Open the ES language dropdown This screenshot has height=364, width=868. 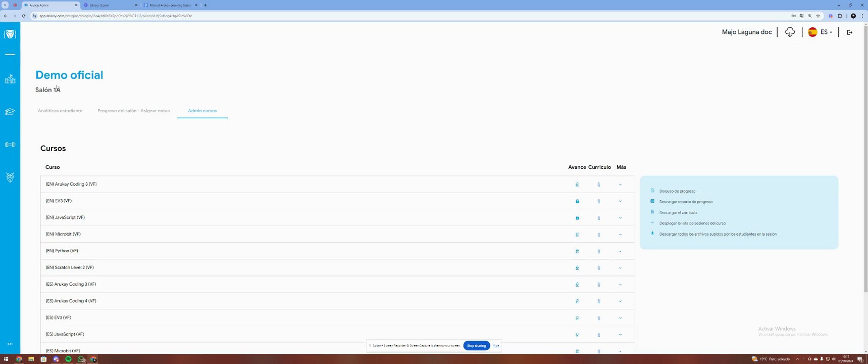[820, 32]
